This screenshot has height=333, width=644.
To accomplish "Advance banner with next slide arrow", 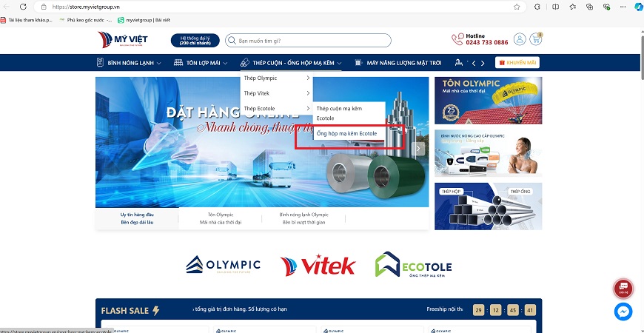I will [418, 148].
